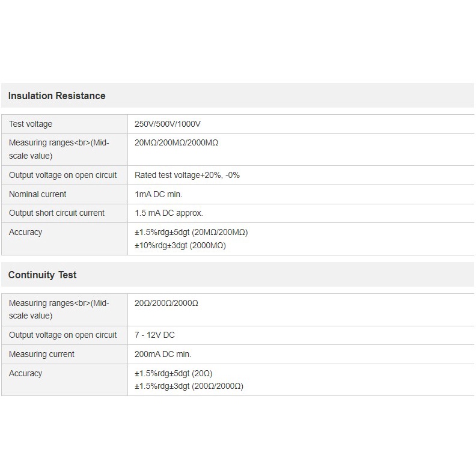Click the ±1.5%rdg±5dgt (20MΩ/200MΩ) accuracy line
476x476 pixels.
pos(191,232)
